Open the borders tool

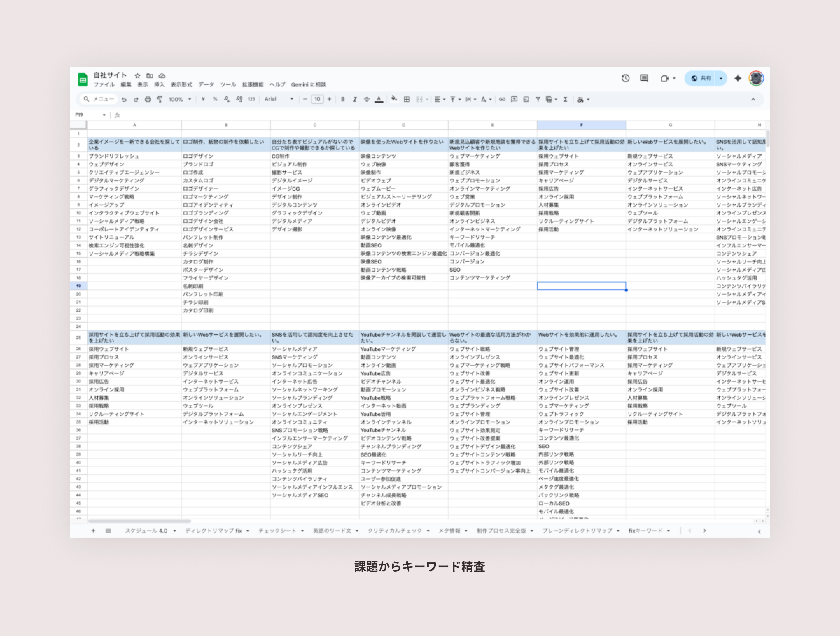pos(407,99)
